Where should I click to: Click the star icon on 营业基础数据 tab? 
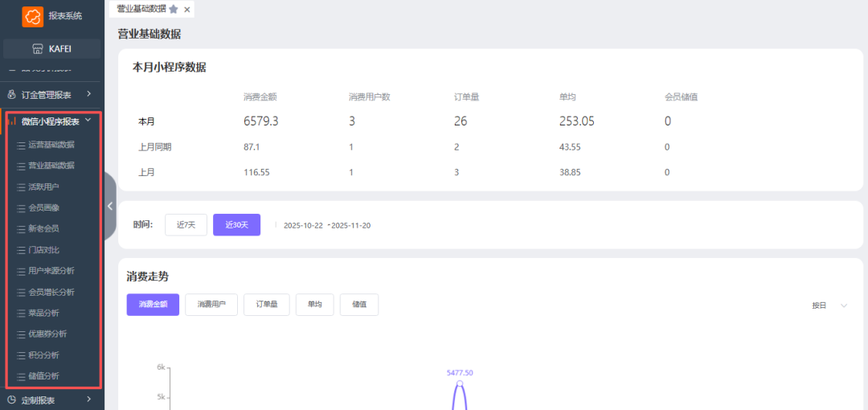pyautogui.click(x=174, y=10)
